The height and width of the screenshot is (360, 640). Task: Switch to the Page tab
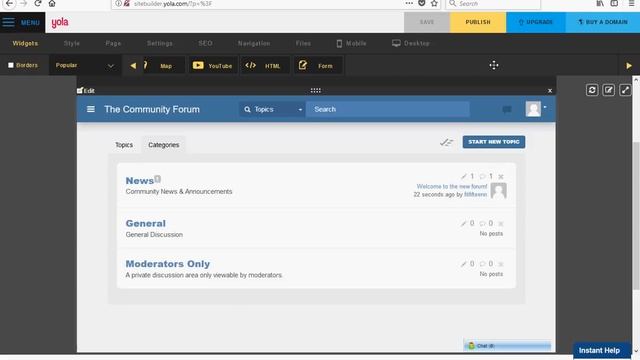113,43
